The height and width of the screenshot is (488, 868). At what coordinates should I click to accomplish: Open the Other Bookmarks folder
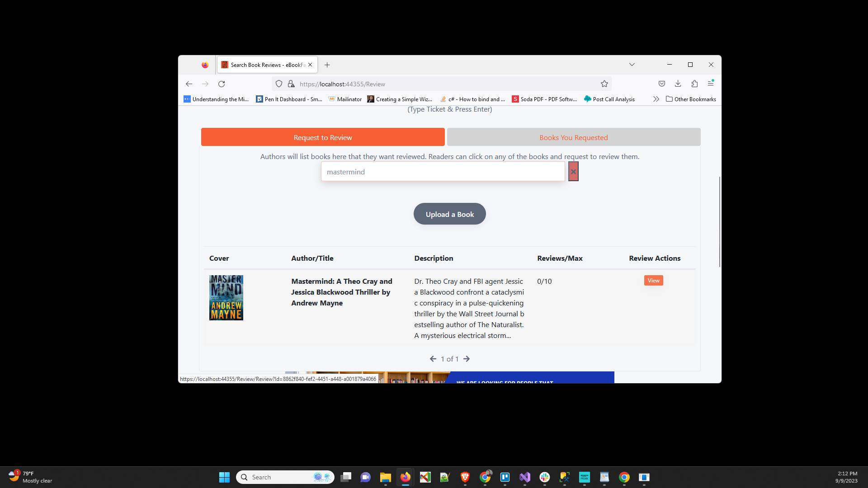[x=690, y=99]
